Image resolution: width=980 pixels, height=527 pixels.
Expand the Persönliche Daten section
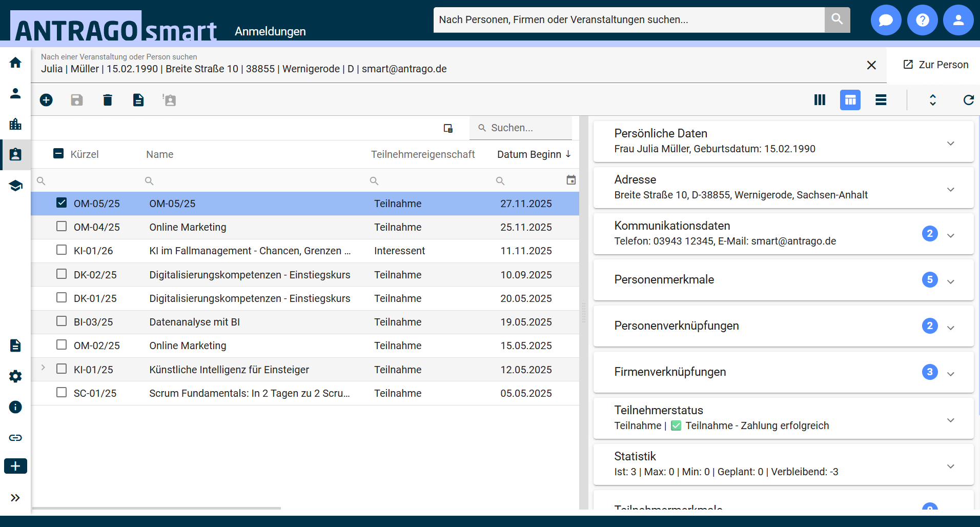950,143
